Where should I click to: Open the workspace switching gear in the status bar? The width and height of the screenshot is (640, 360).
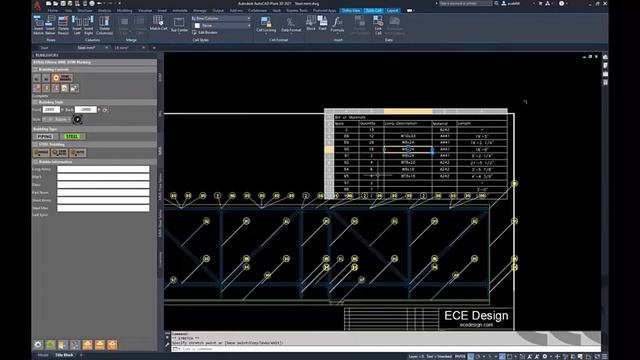[544, 357]
